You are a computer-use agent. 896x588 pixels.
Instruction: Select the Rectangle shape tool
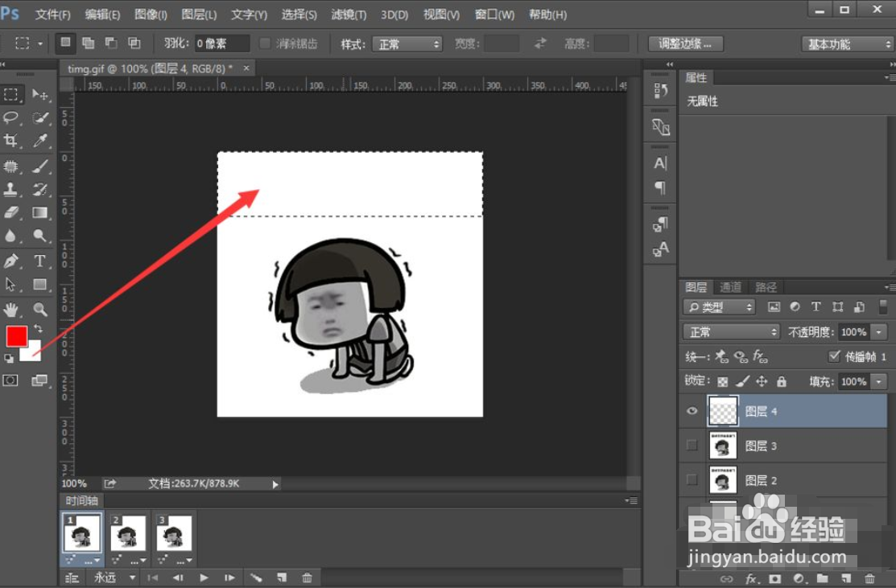coord(39,284)
